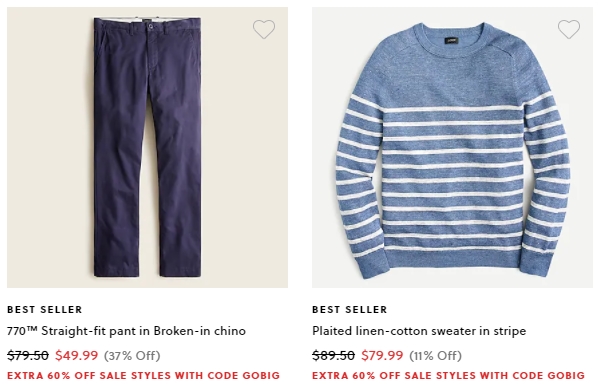Image resolution: width=603 pixels, height=385 pixels.
Task: Click the left leg of navy chino
Action: pyautogui.click(x=117, y=173)
